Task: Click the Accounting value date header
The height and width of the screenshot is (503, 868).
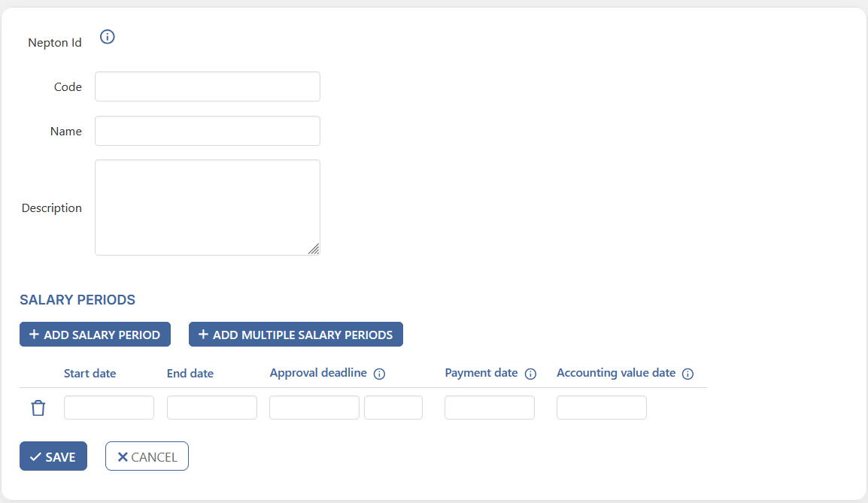Action: pos(616,373)
